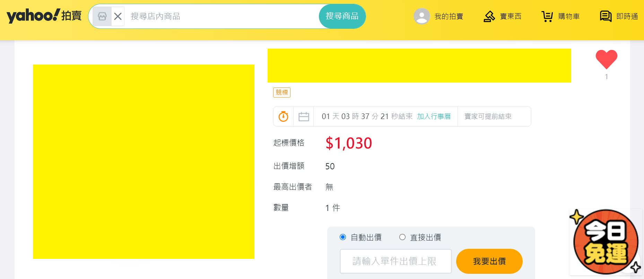The image size is (644, 279).
Task: Focus the in-store product search field
Action: coord(221,16)
